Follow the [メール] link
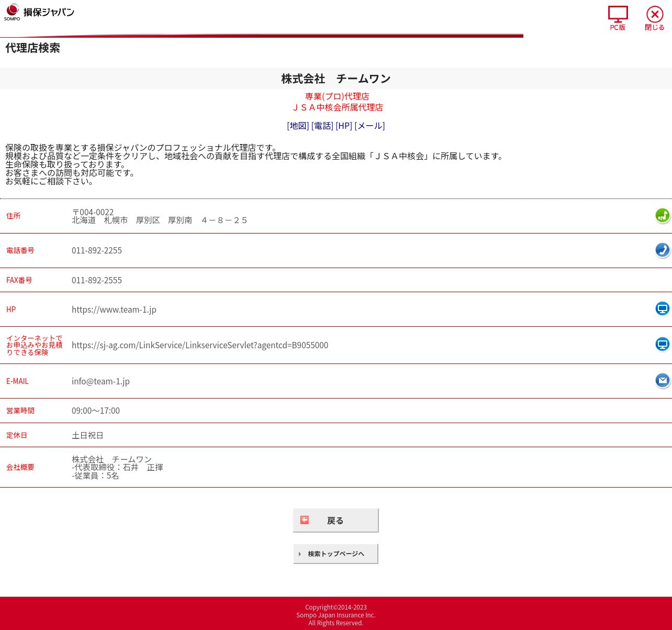Viewport: 672px width, 630px height. pos(369,126)
